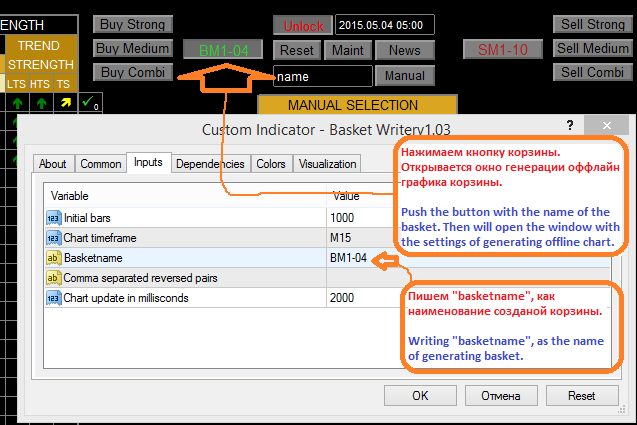Image resolution: width=637 pixels, height=425 pixels.
Task: Select the Inputs tab
Action: click(148, 163)
